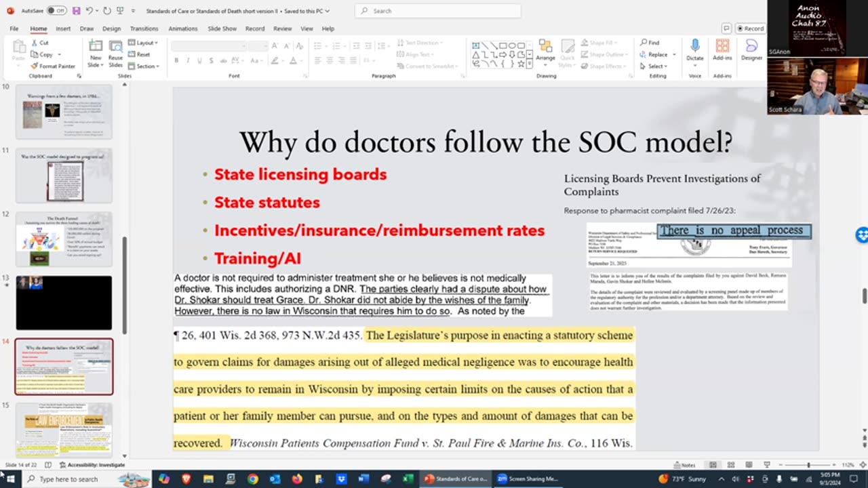Open the Select dropdown in Editing
The image size is (868, 488).
tap(654, 66)
